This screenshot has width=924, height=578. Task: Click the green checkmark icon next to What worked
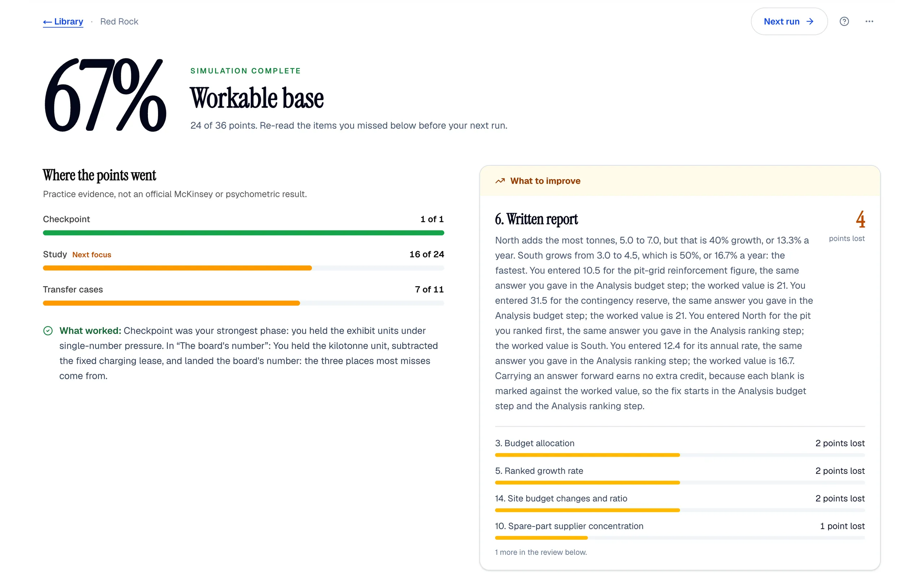pos(48,331)
